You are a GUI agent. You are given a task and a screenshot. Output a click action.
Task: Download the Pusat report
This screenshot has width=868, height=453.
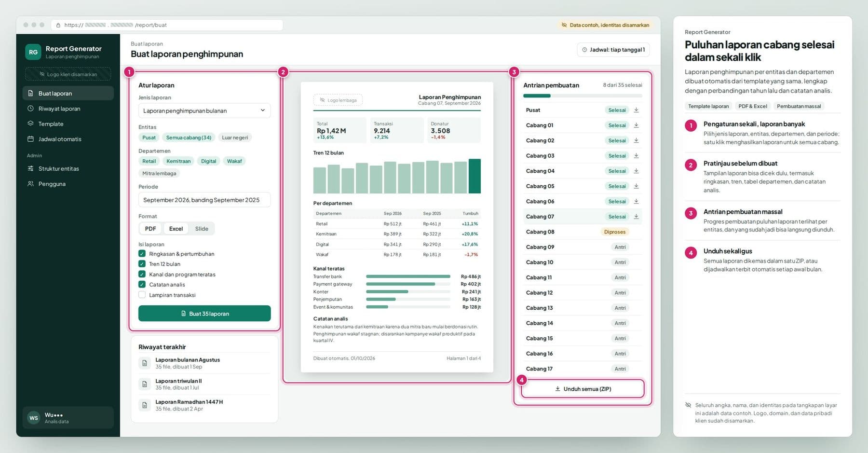(x=636, y=110)
